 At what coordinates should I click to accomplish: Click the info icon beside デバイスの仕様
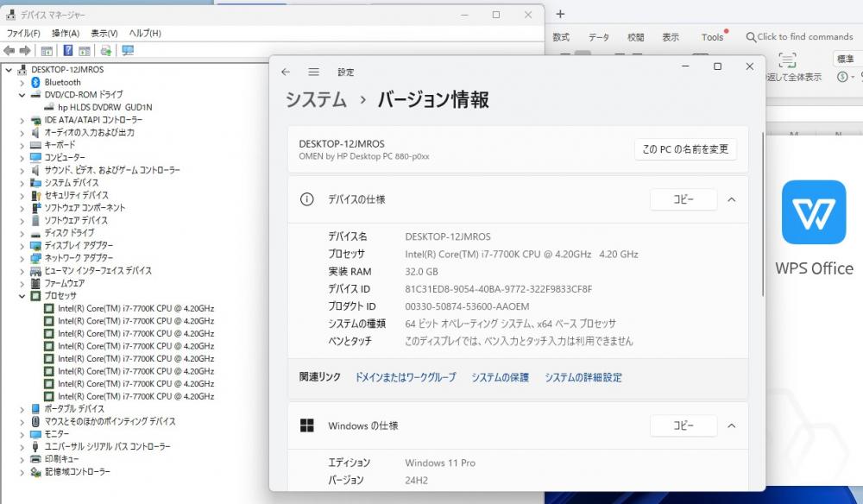point(306,199)
